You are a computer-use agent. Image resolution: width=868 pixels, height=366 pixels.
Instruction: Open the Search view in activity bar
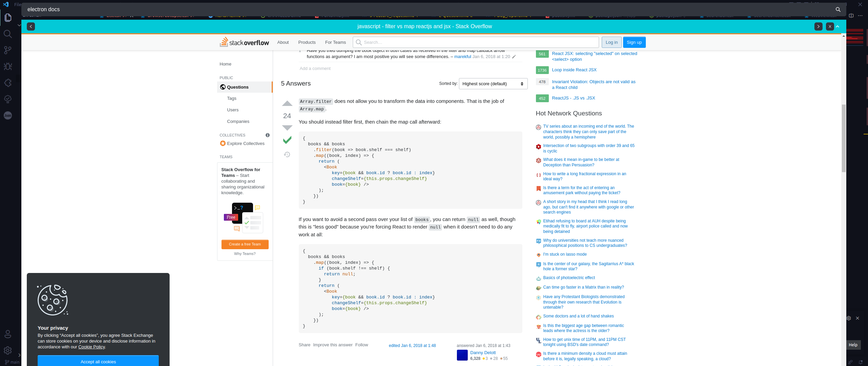[8, 34]
